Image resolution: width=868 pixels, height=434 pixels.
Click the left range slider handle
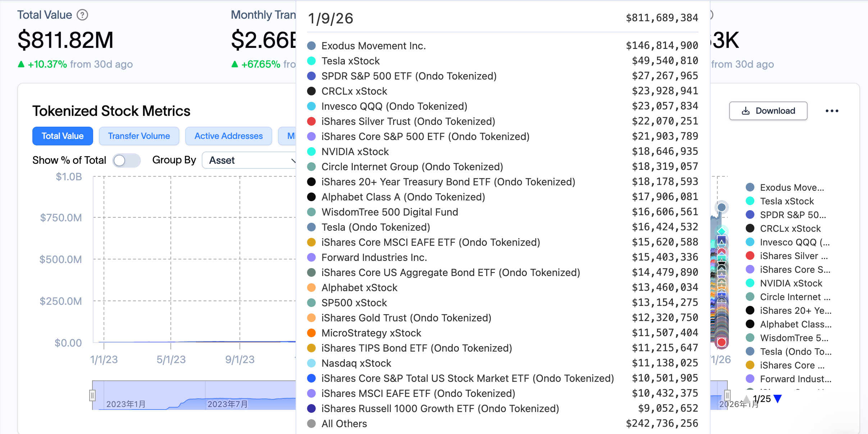click(92, 395)
